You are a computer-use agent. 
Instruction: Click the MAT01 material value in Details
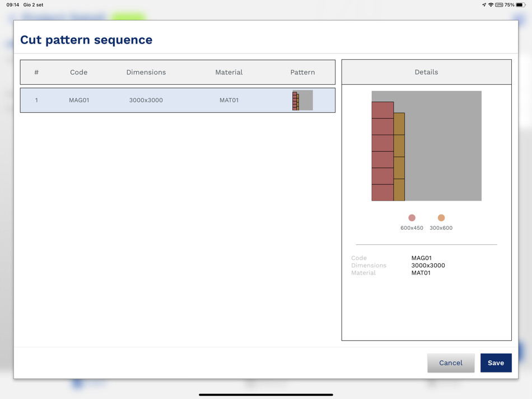pyautogui.click(x=421, y=273)
